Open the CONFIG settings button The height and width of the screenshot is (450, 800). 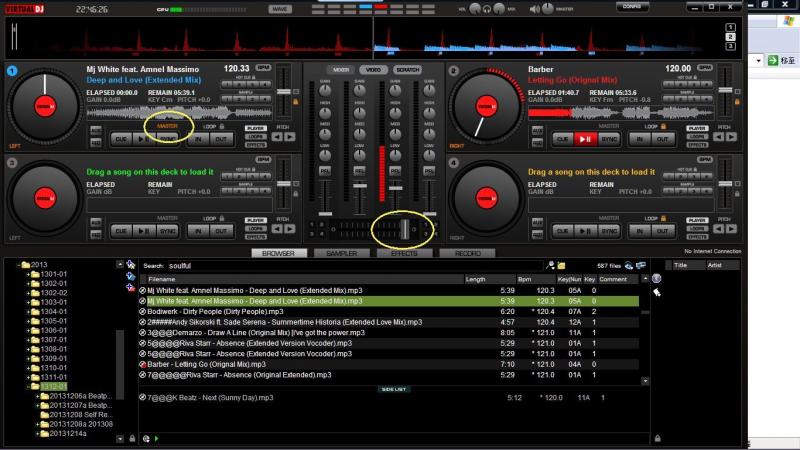tap(631, 7)
